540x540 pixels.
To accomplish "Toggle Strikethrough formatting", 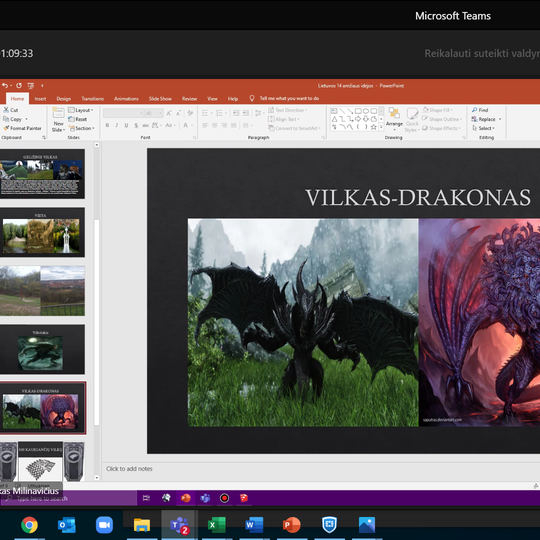I will pyautogui.click(x=145, y=125).
